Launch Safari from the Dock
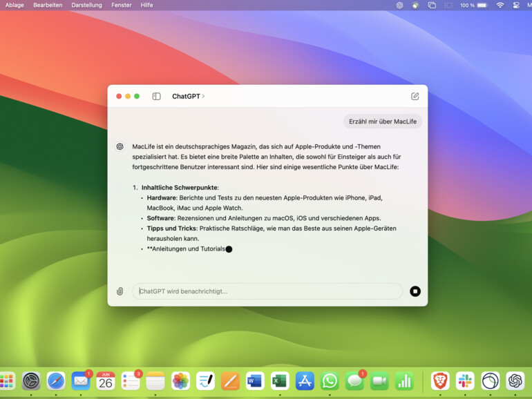Viewport: 532px width, 399px height. click(x=56, y=380)
